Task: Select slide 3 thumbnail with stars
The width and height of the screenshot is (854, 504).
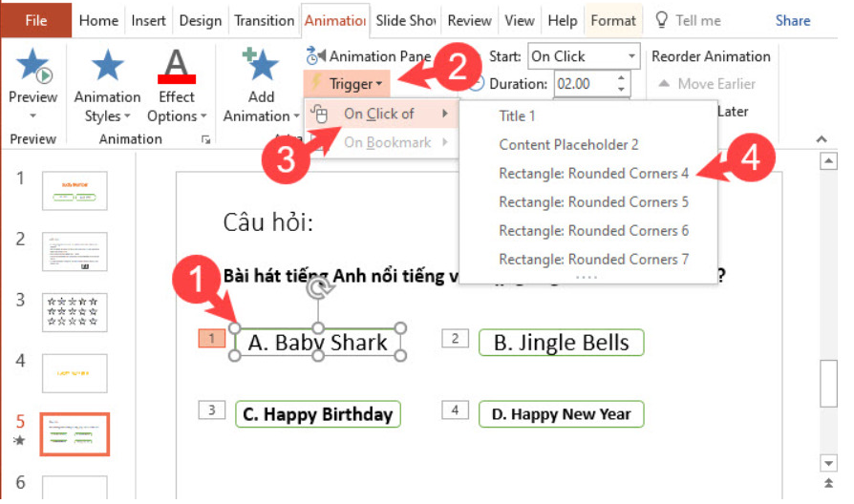Action: (75, 311)
